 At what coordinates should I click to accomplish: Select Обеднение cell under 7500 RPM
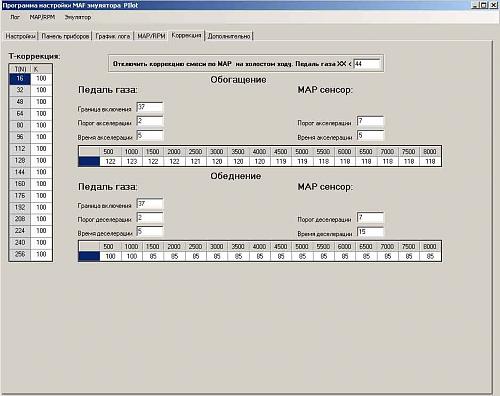point(409,257)
